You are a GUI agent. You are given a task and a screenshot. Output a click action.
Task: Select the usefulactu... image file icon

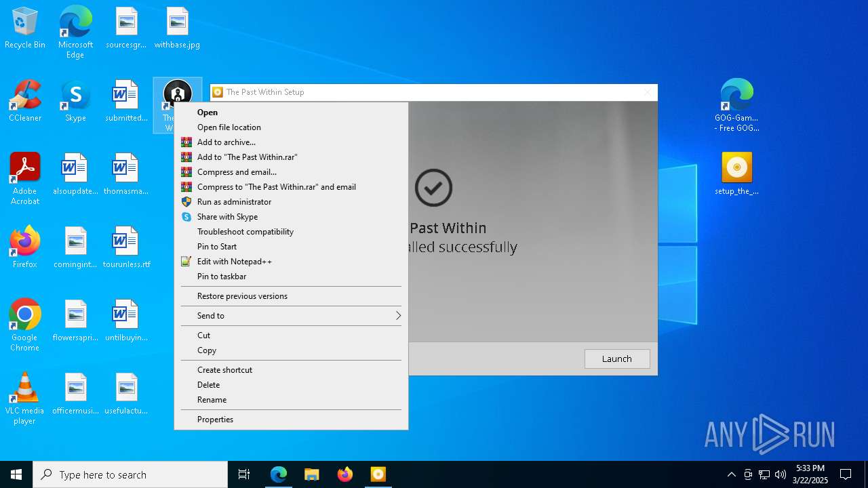pyautogui.click(x=126, y=394)
